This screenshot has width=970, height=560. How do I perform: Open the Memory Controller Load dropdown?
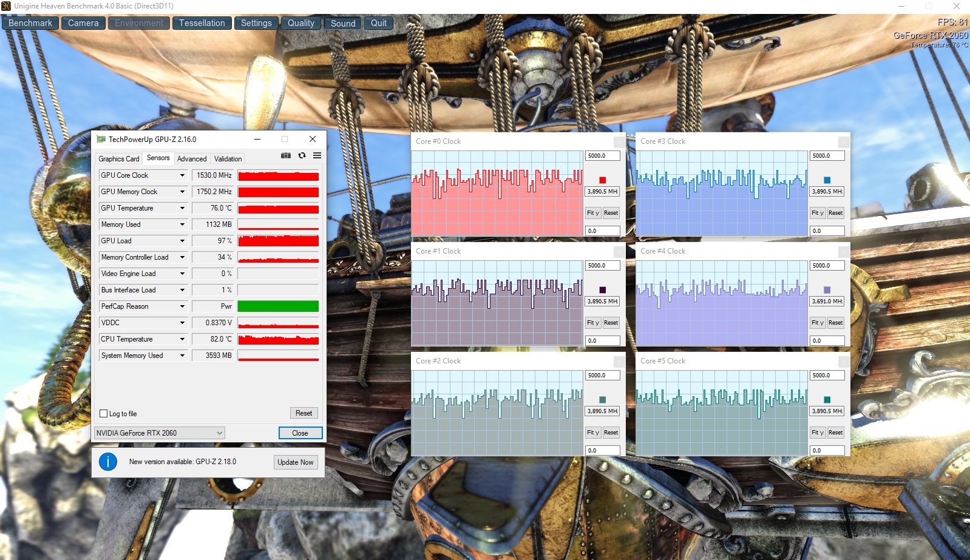tap(182, 257)
